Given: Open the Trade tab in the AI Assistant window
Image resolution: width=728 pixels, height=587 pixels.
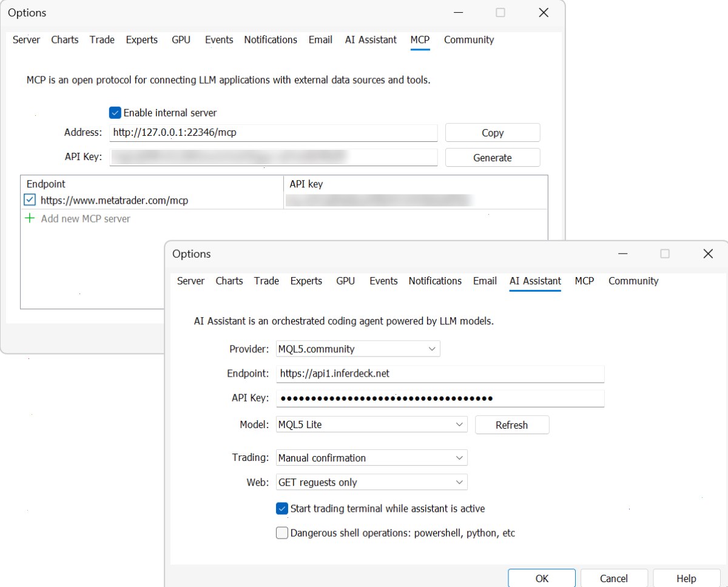Looking at the screenshot, I should click(x=266, y=281).
